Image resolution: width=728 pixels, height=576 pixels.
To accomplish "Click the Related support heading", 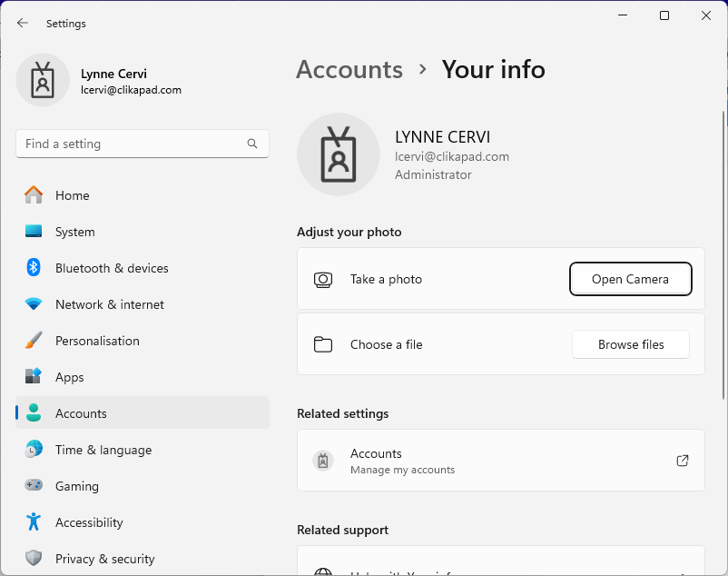I will [342, 530].
